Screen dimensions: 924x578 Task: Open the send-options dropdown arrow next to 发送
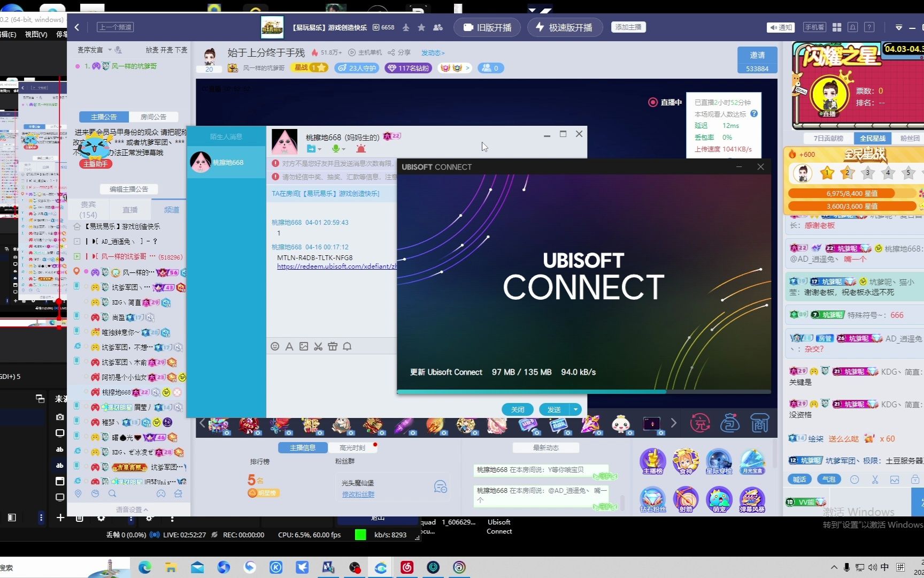(576, 409)
